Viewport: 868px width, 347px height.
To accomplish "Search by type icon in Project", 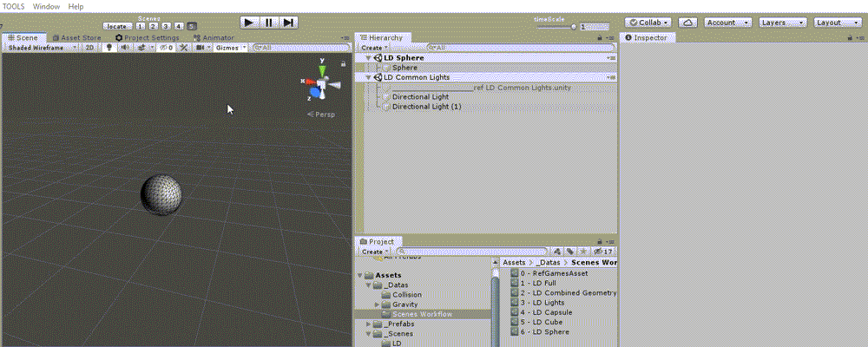I will pos(558,252).
